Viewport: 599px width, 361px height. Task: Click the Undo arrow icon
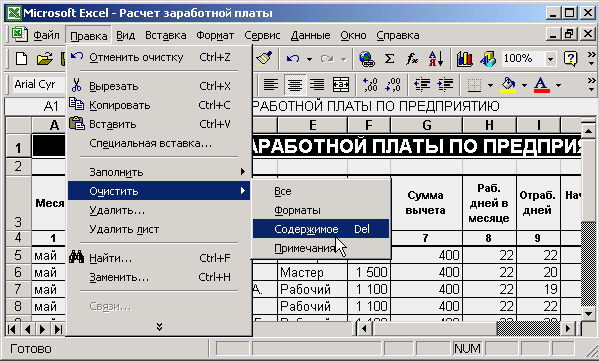pyautogui.click(x=293, y=59)
